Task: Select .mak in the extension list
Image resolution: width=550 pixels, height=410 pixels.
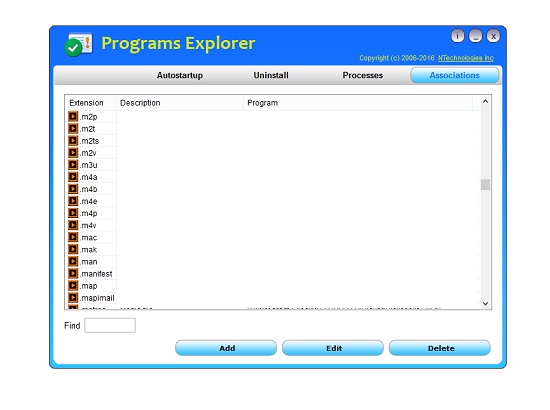Action: (x=88, y=250)
